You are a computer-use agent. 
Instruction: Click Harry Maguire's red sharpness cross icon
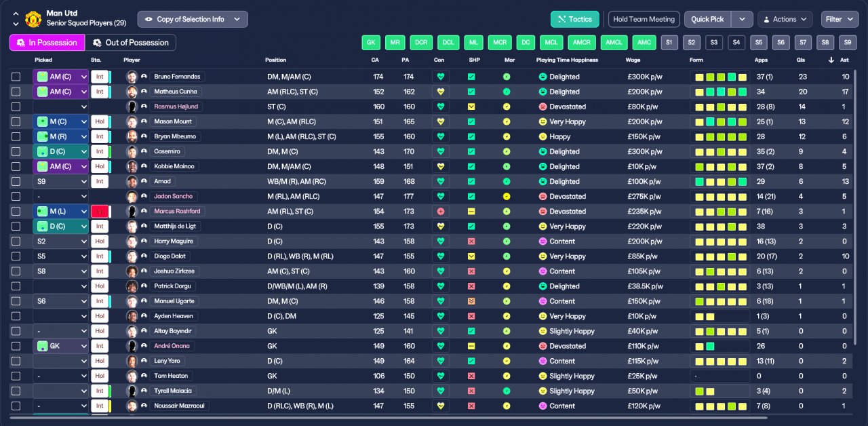471,241
